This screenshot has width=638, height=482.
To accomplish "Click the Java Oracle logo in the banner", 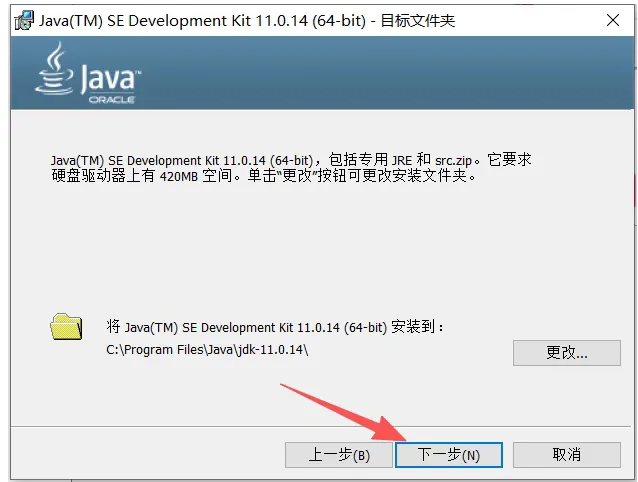I will (88, 74).
